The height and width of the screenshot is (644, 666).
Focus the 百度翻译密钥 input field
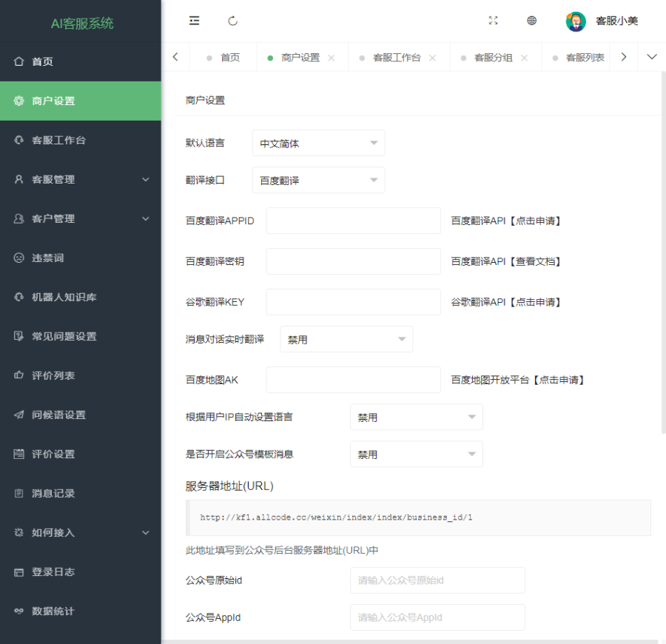[x=354, y=261]
